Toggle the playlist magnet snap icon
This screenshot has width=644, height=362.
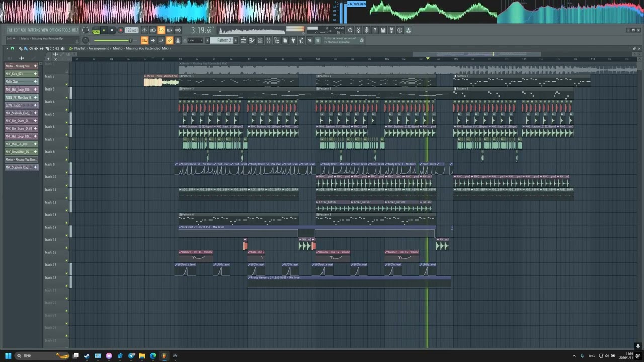click(x=12, y=48)
